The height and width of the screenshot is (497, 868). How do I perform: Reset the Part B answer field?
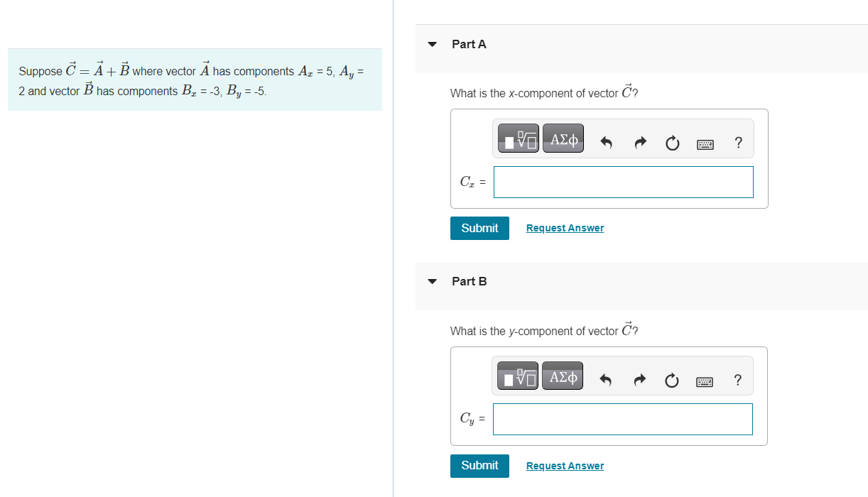tap(671, 381)
